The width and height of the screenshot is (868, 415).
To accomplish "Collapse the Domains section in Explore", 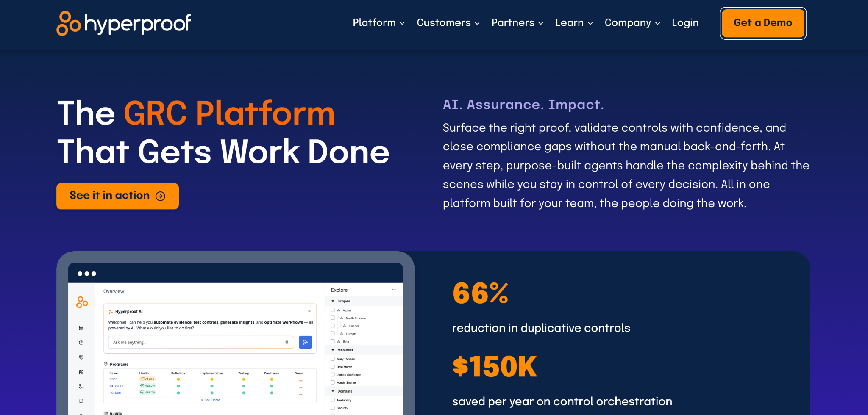I will (x=333, y=391).
